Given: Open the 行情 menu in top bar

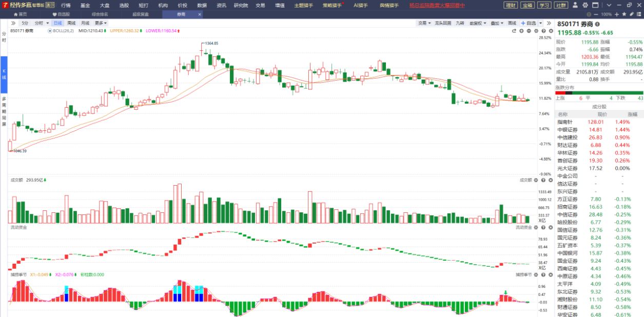Looking at the screenshot, I should [x=66, y=5].
